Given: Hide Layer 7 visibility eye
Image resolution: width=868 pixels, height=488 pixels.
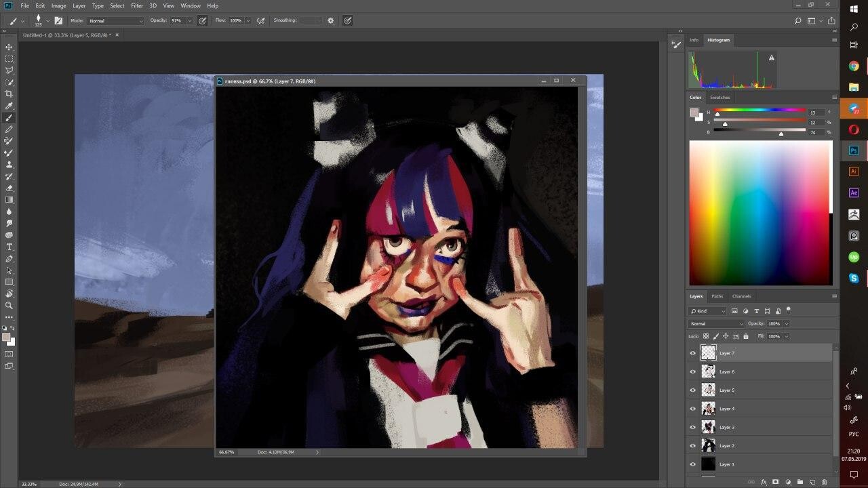Looking at the screenshot, I should pos(692,353).
